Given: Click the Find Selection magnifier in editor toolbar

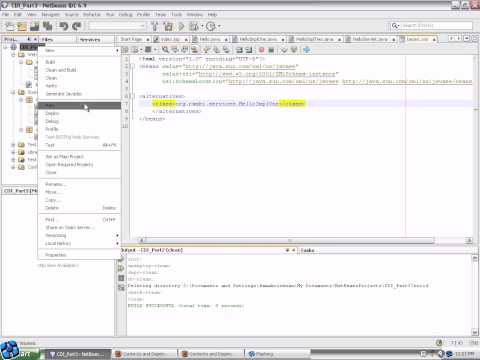Looking at the screenshot, I should [165, 50].
